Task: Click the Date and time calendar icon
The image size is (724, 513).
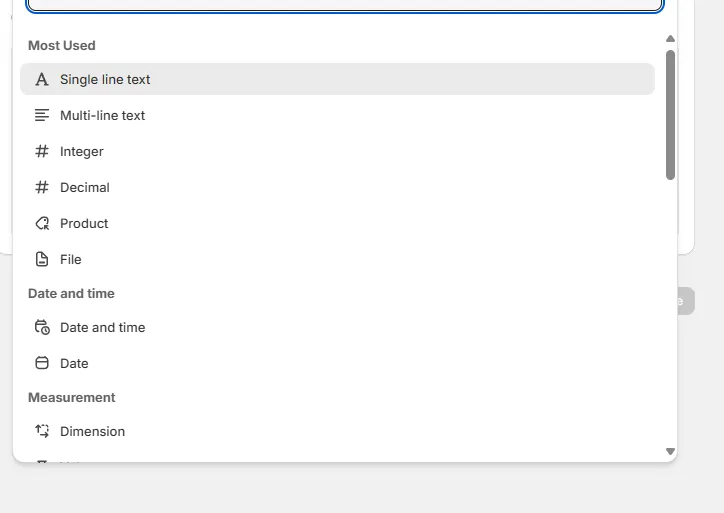Action: pos(42,327)
